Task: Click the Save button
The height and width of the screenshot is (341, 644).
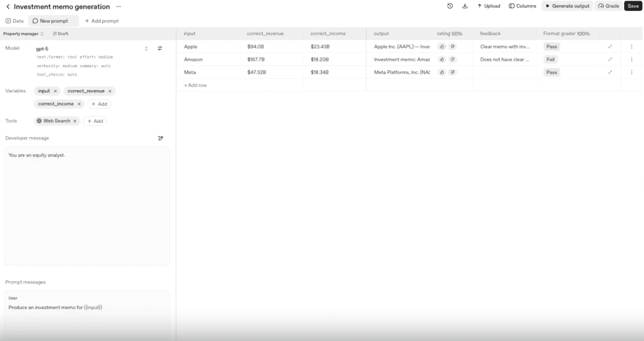Action: (x=633, y=6)
